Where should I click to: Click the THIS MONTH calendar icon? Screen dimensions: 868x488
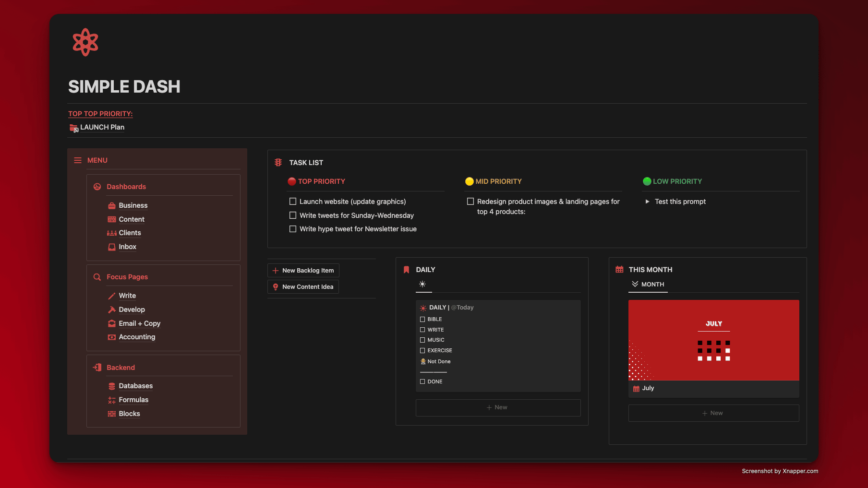pos(619,270)
